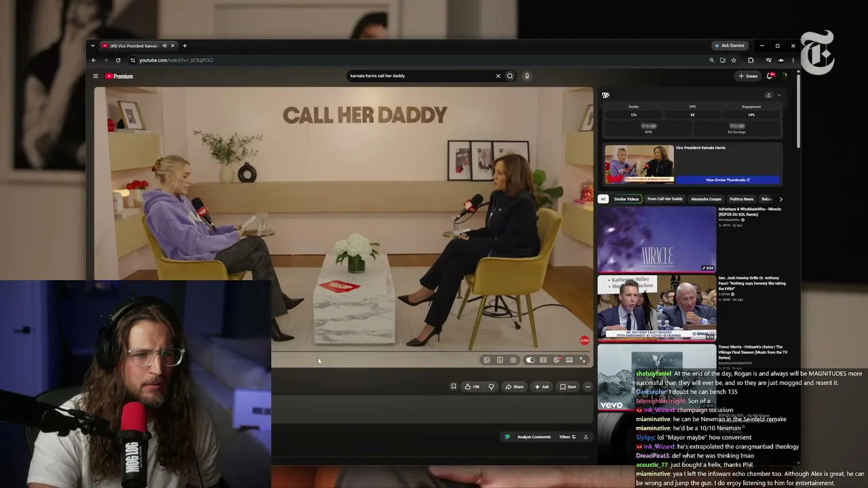Clear the YouTube search query
868x488 pixels.
tap(498, 76)
